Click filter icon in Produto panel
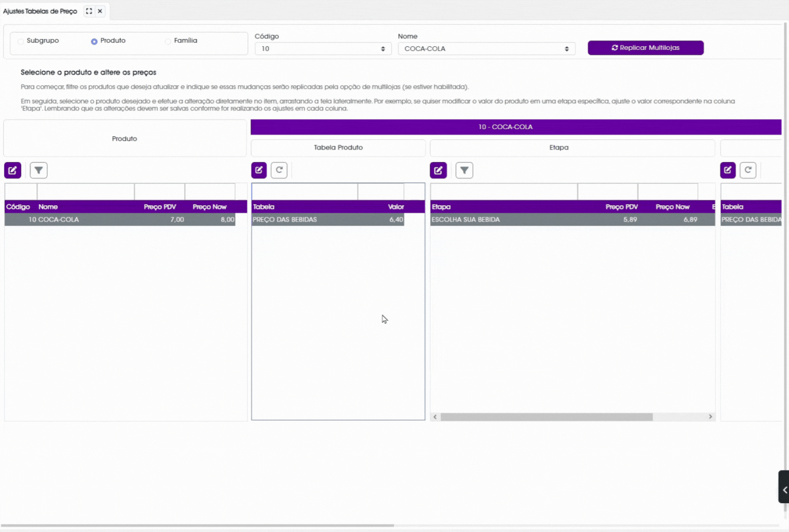Viewport: 789px width, 532px height. [39, 170]
